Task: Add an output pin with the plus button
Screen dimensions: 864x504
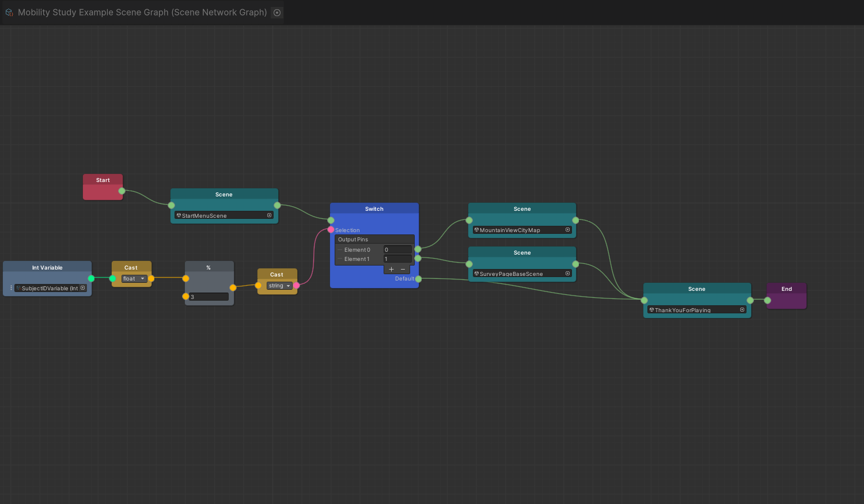Action: 391,269
